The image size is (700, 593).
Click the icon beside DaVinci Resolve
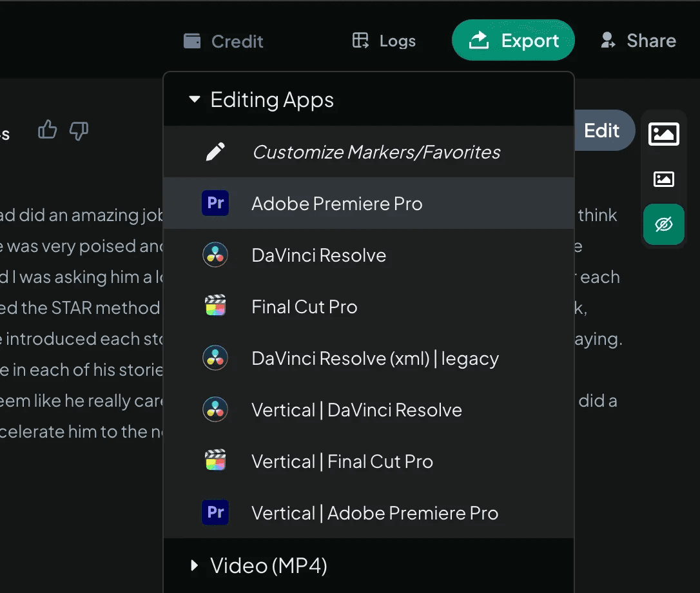[215, 255]
